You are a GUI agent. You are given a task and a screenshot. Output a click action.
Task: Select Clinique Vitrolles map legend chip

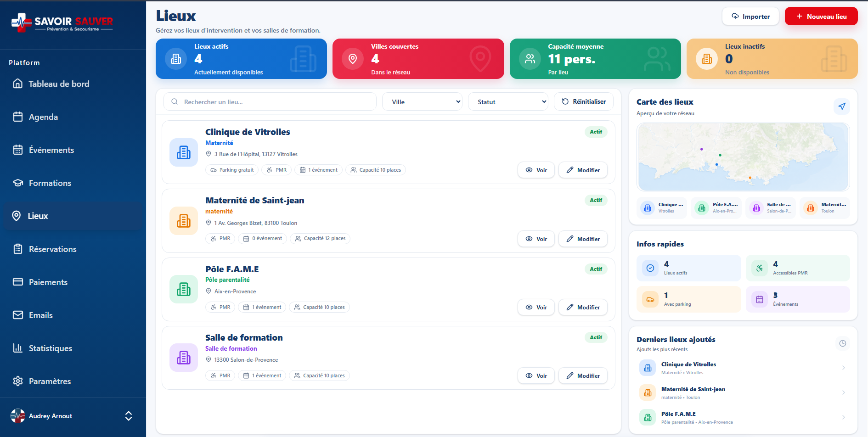click(x=662, y=208)
